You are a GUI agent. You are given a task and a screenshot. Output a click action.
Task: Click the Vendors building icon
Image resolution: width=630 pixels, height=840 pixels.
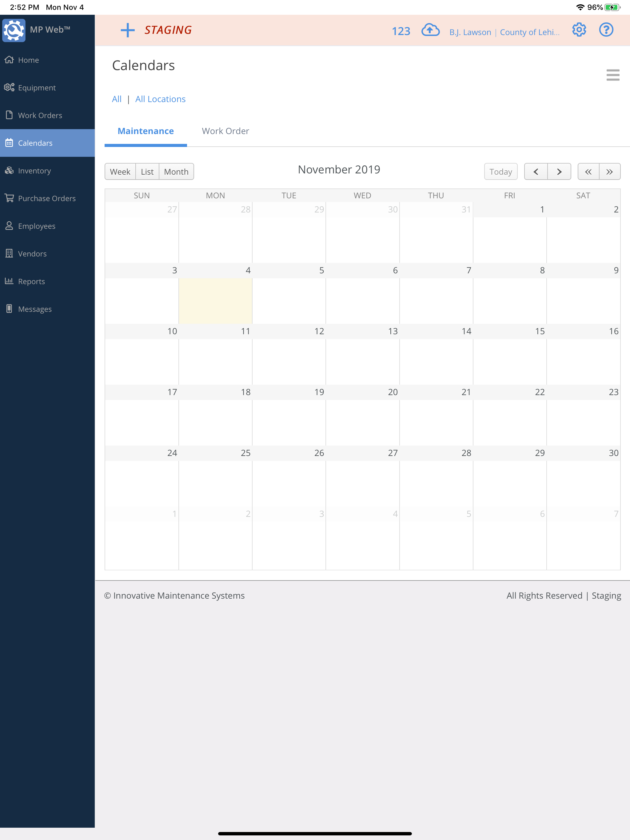coord(9,253)
